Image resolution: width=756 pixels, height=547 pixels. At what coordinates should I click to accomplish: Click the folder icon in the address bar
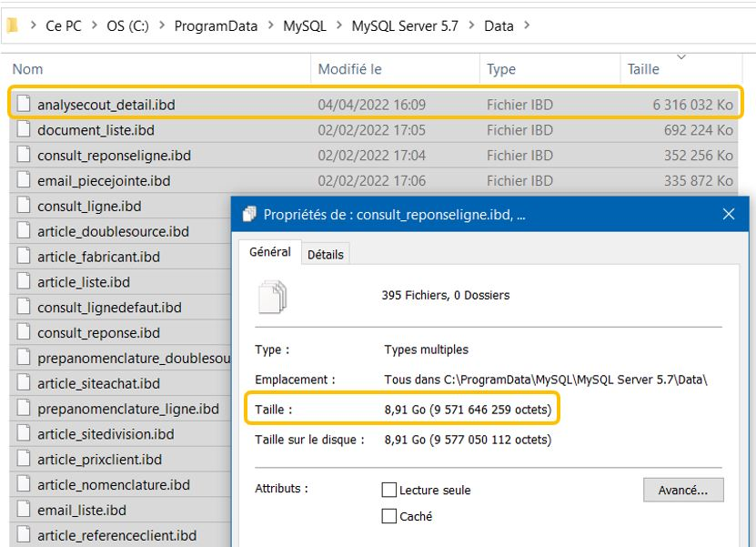(12, 25)
